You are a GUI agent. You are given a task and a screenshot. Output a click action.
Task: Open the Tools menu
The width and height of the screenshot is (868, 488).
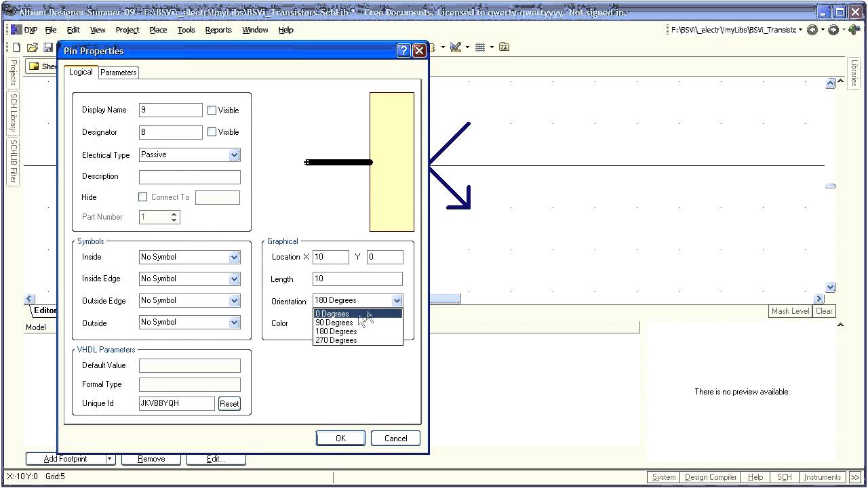pyautogui.click(x=186, y=30)
